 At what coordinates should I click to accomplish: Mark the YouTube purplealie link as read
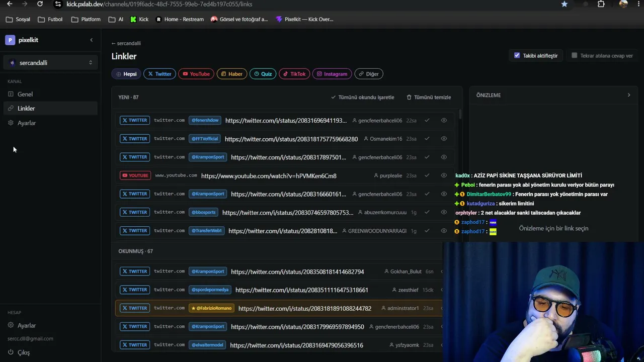(427, 175)
